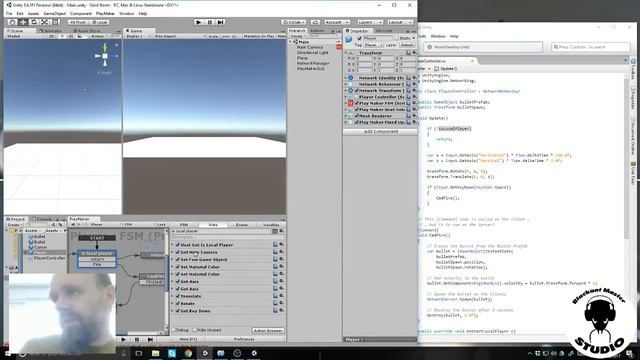The image size is (640, 360).
Task: Toggle Unet Get Is Local Player action
Action: coord(178,244)
